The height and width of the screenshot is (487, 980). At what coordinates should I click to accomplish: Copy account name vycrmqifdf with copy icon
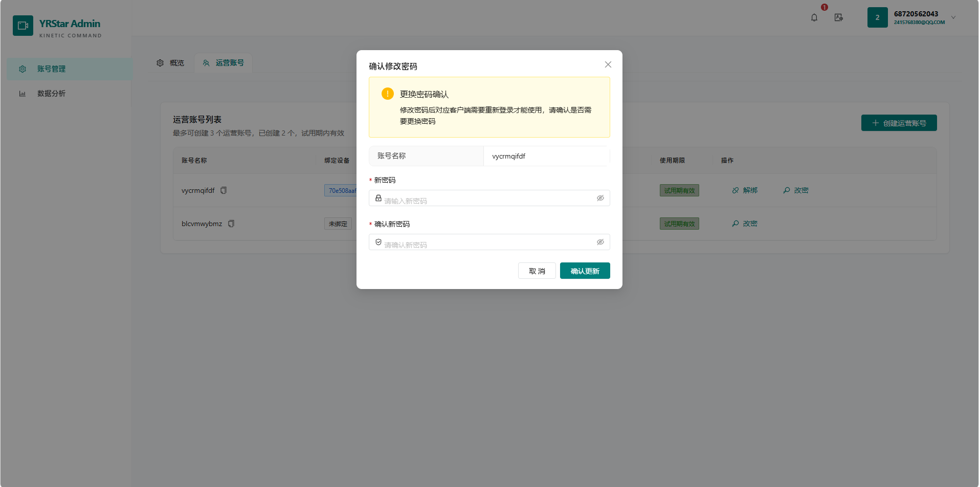pos(224,190)
